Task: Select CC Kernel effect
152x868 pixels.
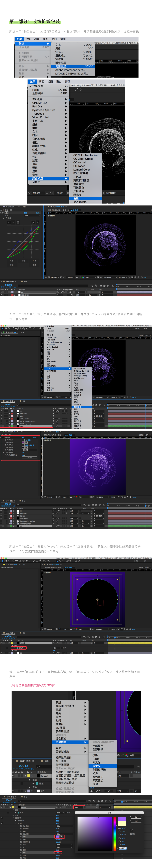Action: click(x=86, y=162)
